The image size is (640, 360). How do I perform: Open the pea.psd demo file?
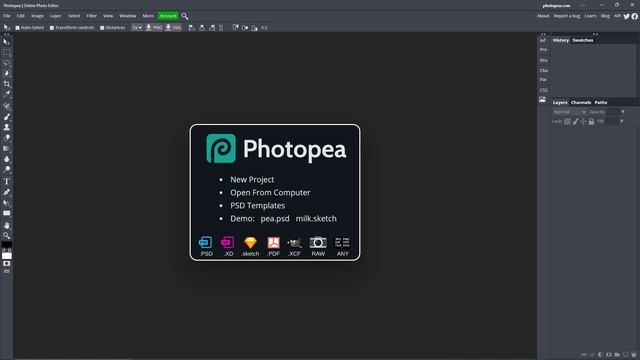(x=275, y=219)
